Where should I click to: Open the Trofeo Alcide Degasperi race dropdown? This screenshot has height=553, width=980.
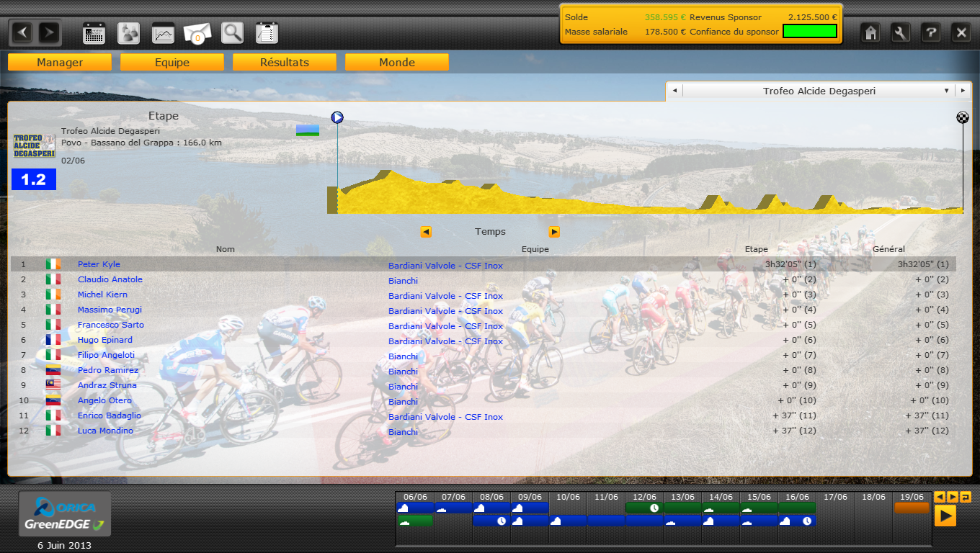(819, 91)
